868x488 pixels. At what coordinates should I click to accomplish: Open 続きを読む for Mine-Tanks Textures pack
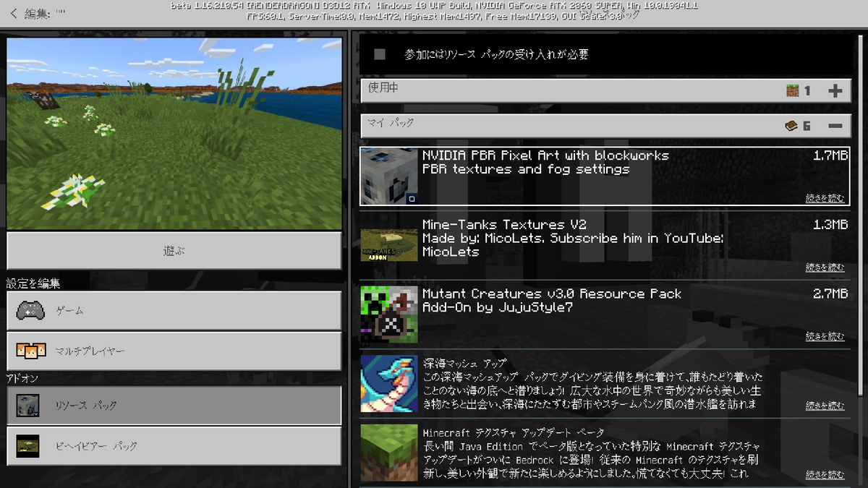pyautogui.click(x=825, y=267)
